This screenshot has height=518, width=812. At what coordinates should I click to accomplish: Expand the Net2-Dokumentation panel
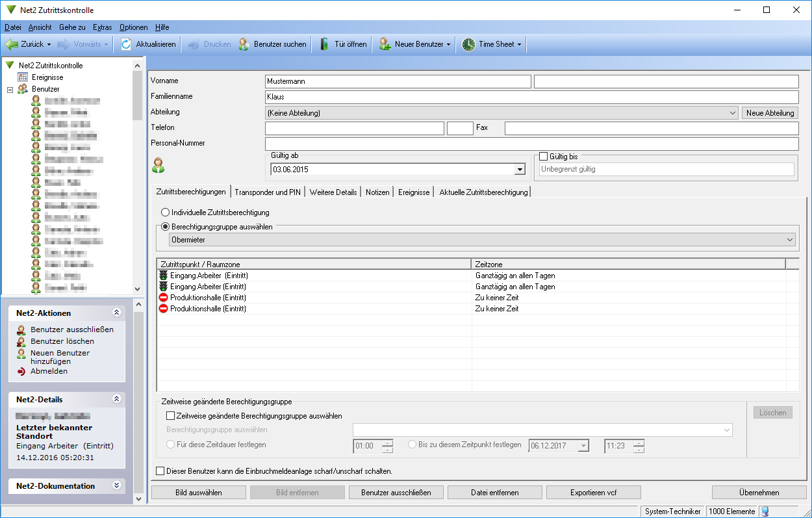coord(117,486)
